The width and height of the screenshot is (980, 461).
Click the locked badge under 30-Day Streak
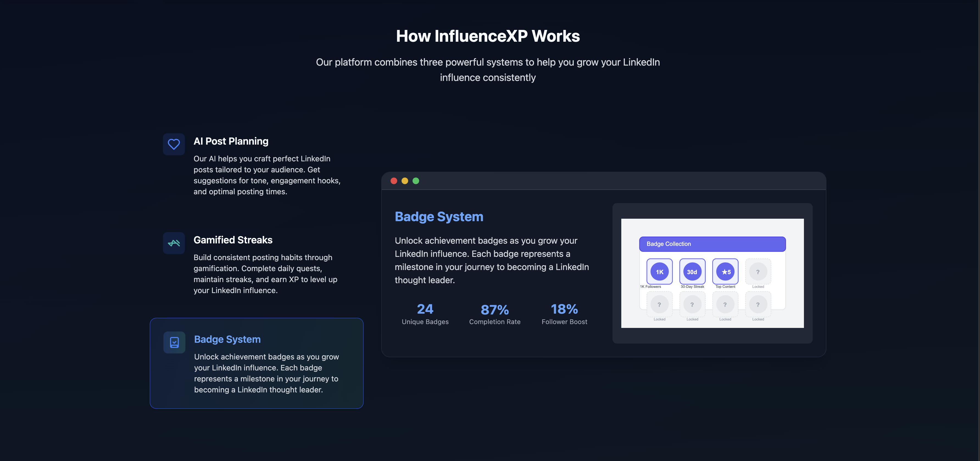[x=692, y=304]
